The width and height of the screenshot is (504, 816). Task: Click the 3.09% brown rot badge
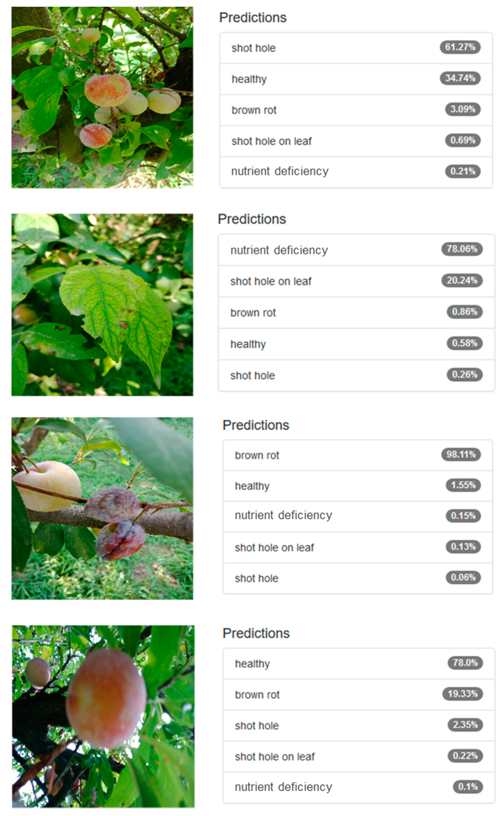463,109
